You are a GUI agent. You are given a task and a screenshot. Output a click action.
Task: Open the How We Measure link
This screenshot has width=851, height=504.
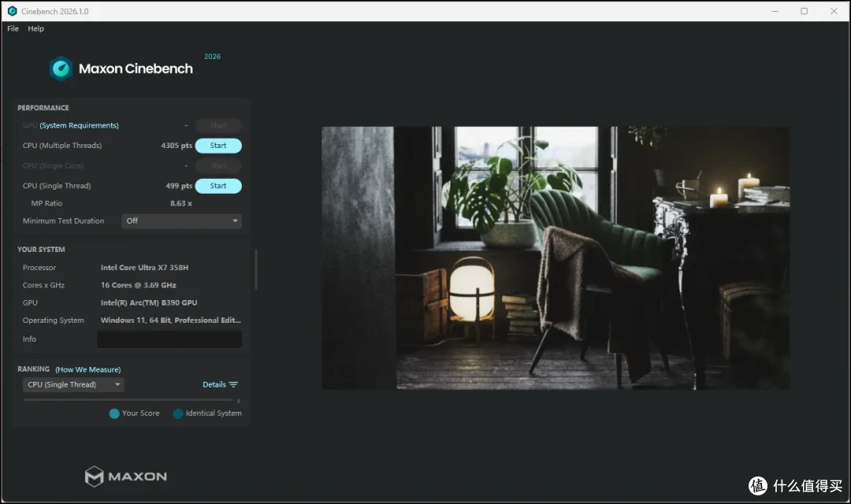pos(88,369)
